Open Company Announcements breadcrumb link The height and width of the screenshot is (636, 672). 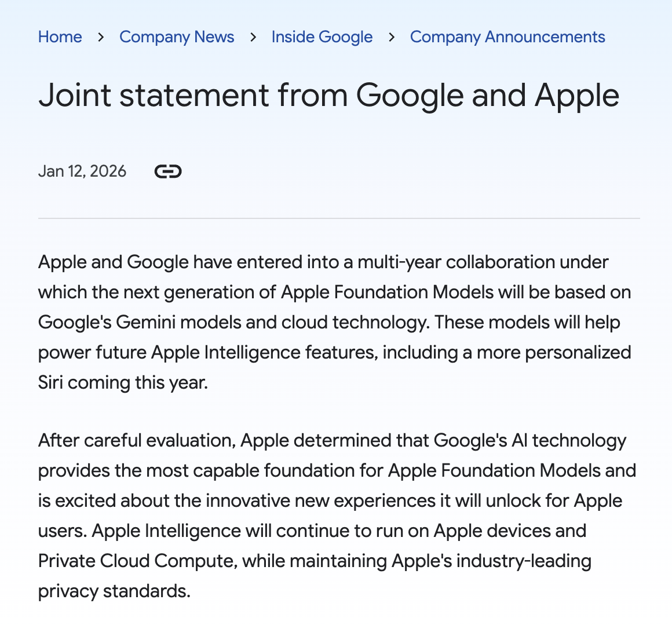click(x=507, y=37)
